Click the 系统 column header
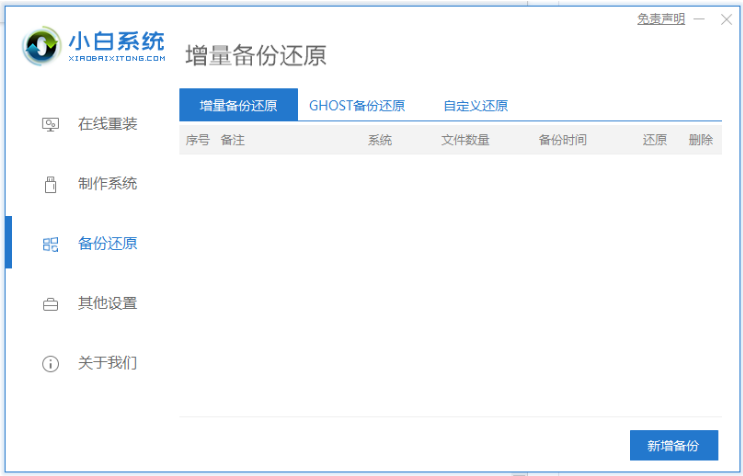The image size is (743, 476). click(x=380, y=140)
